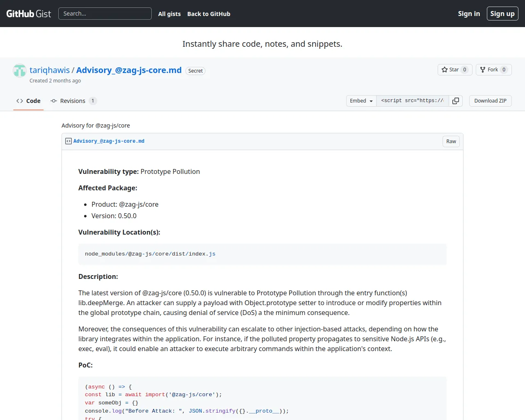Click the 'Vulnerability Location(s):' heading

pyautogui.click(x=119, y=232)
